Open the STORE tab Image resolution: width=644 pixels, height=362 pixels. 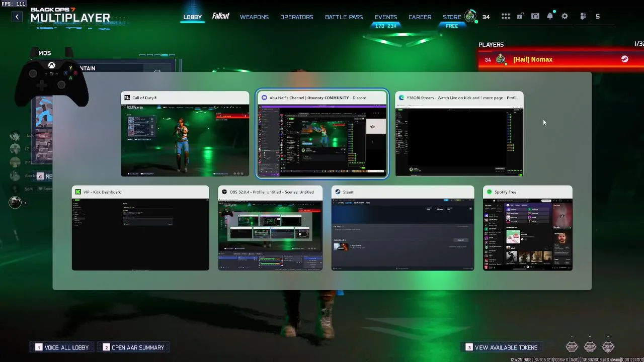click(x=452, y=17)
